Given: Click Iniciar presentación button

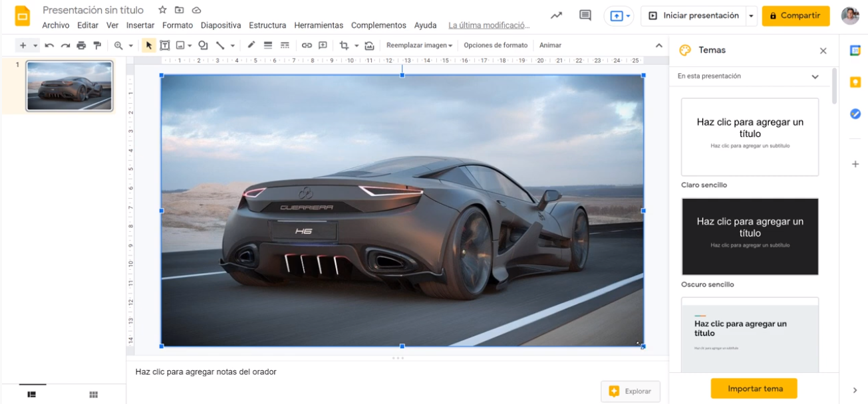Looking at the screenshot, I should 694,16.
